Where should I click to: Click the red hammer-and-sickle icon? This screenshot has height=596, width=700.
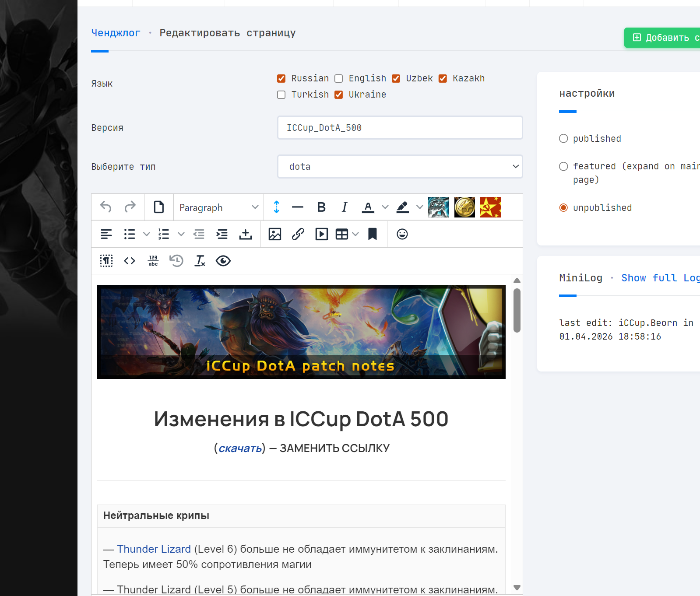tap(491, 207)
